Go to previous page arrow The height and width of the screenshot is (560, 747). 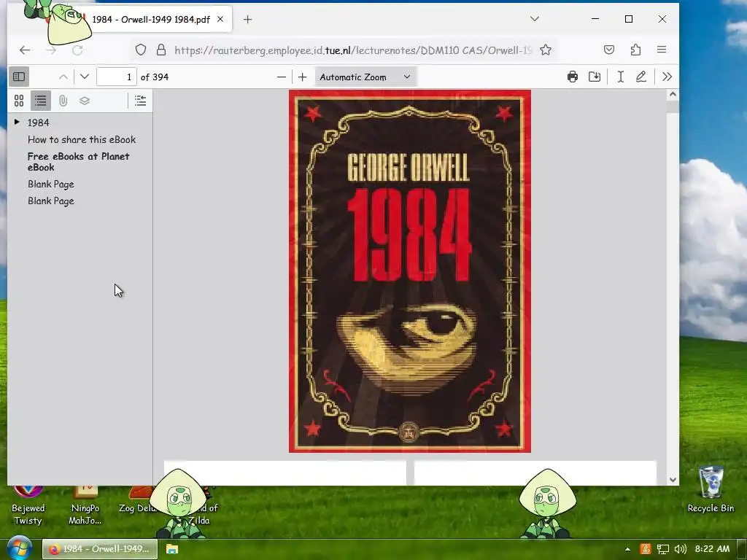[63, 77]
